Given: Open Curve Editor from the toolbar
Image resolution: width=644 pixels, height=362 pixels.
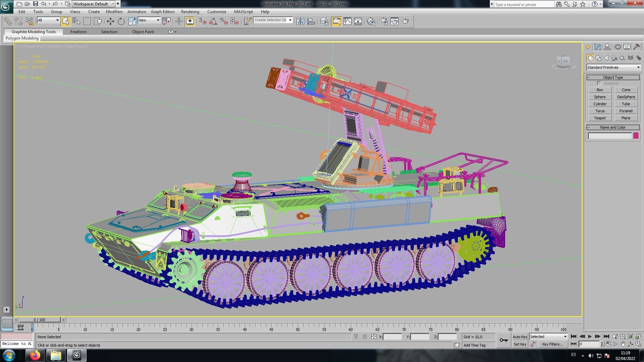Looking at the screenshot, I should (347, 21).
